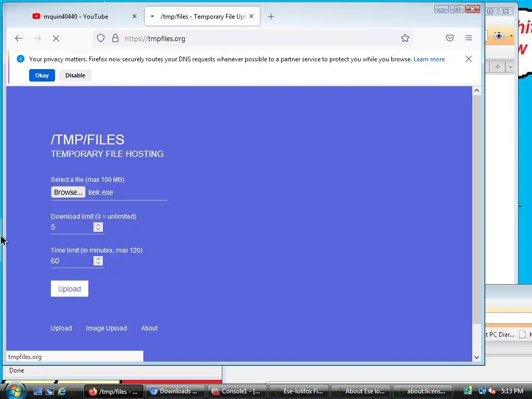Dismiss the DNS privacy notification bar
This screenshot has width=532, height=399.
[469, 59]
